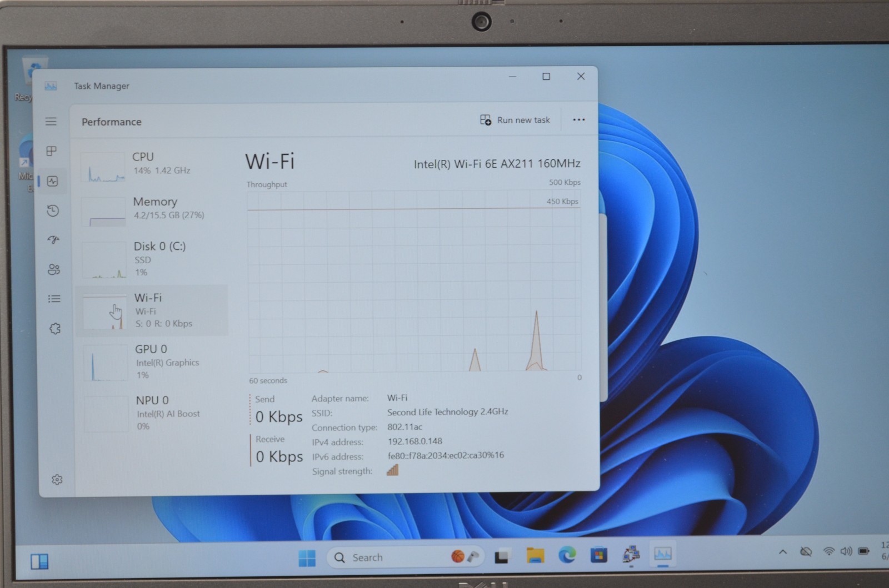Click the 60 seconds graph label
889x588 pixels.
[x=268, y=381]
